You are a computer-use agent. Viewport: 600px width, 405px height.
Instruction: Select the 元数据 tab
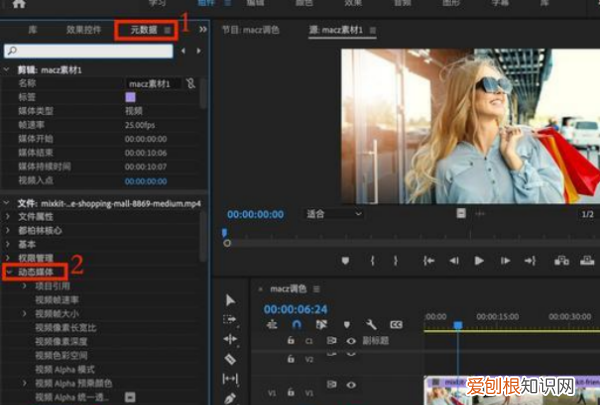(x=144, y=29)
